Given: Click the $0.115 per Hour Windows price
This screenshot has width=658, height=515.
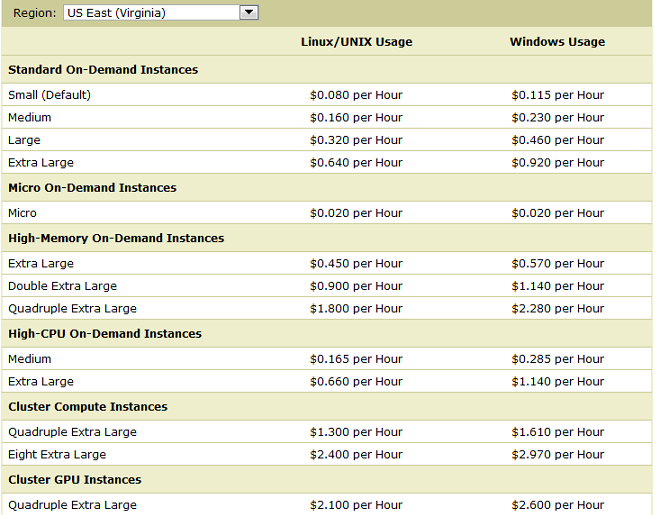Looking at the screenshot, I should (x=557, y=95).
